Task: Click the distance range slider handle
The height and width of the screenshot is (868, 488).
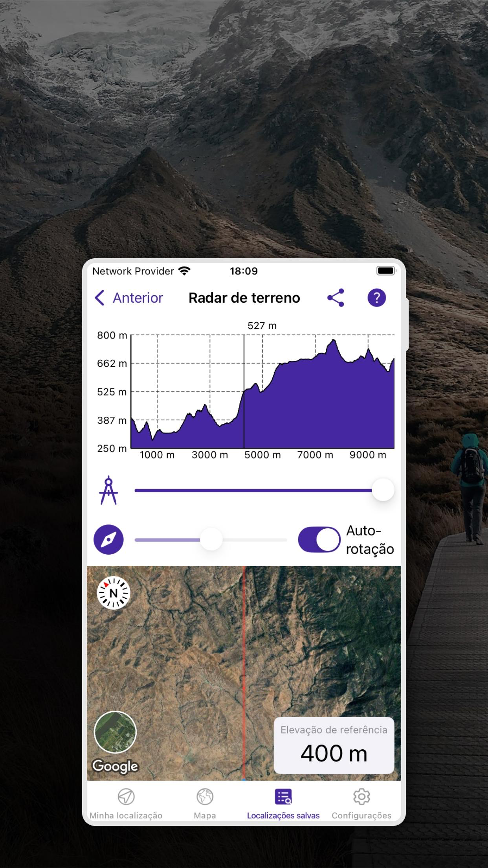Action: click(383, 490)
